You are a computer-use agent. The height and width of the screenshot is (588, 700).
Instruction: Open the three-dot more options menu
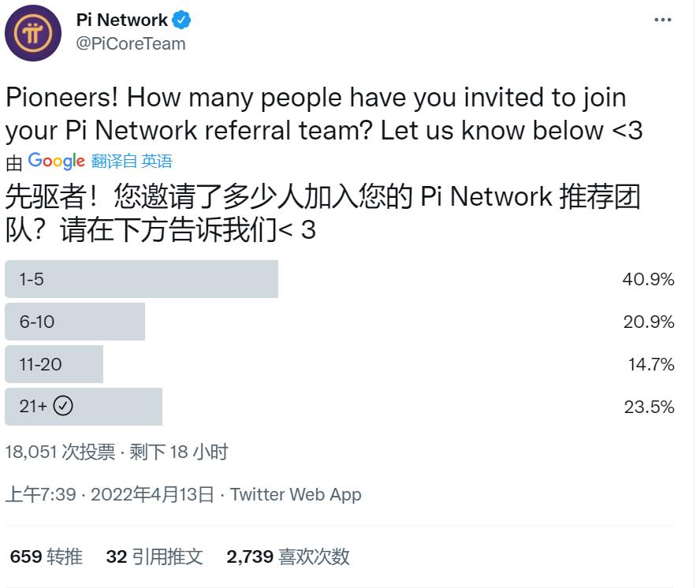(663, 20)
